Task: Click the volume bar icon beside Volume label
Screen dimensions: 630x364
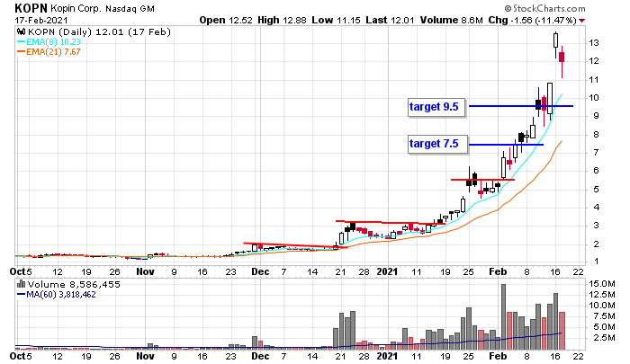Action: [21, 285]
